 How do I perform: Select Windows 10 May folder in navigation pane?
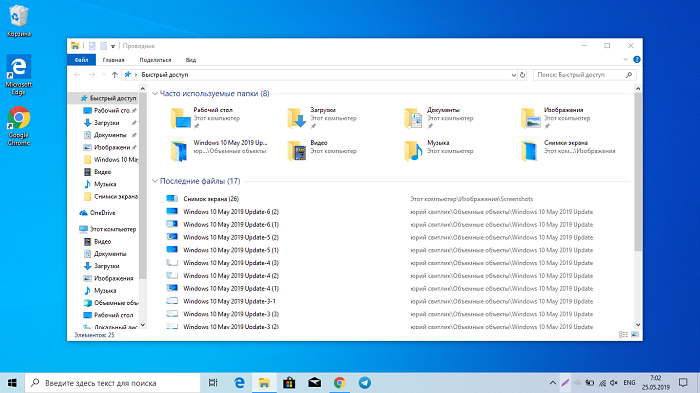[111, 159]
